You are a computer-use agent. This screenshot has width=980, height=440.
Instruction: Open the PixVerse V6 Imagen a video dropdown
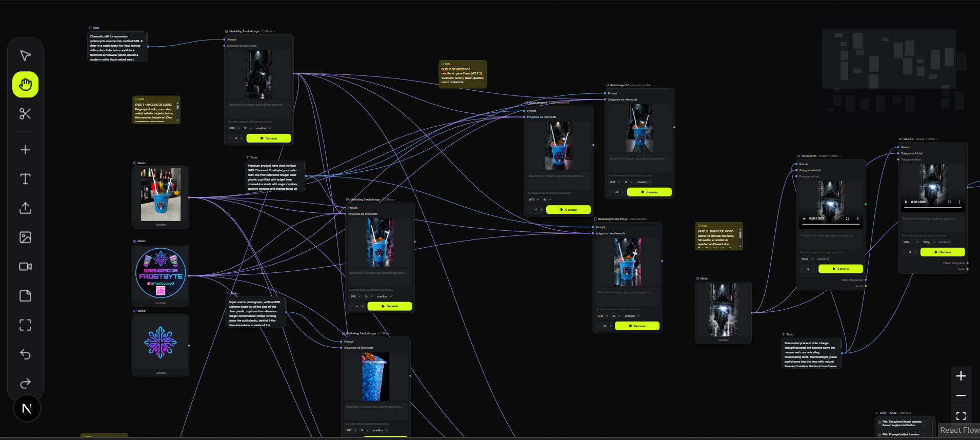pos(830,156)
